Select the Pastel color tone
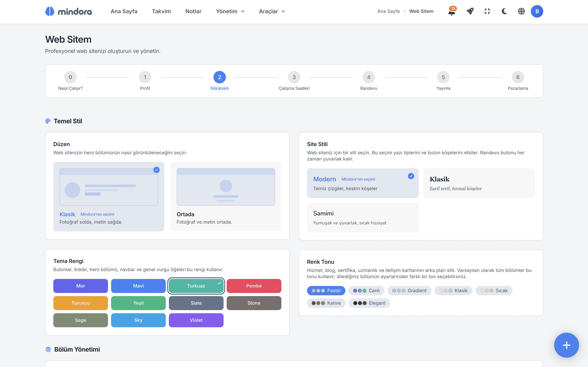Image resolution: width=588 pixels, height=367 pixels. click(x=326, y=291)
